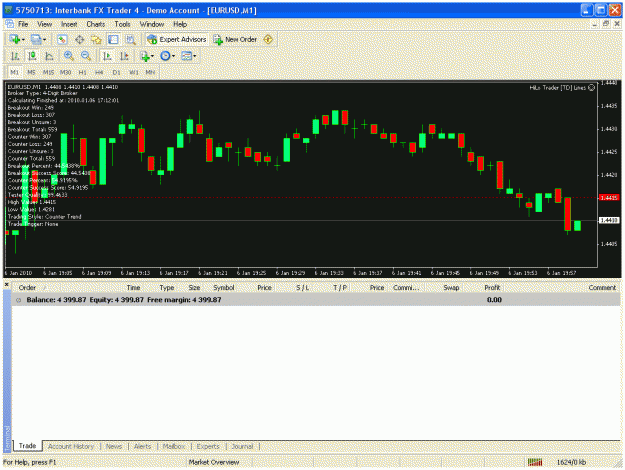
Task: Open the Indicators dropdown arrow
Action: 152,56
